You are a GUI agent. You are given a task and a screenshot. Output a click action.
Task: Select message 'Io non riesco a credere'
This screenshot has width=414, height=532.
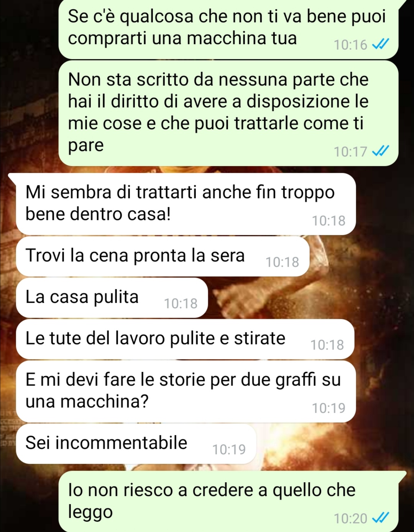pyautogui.click(x=228, y=501)
